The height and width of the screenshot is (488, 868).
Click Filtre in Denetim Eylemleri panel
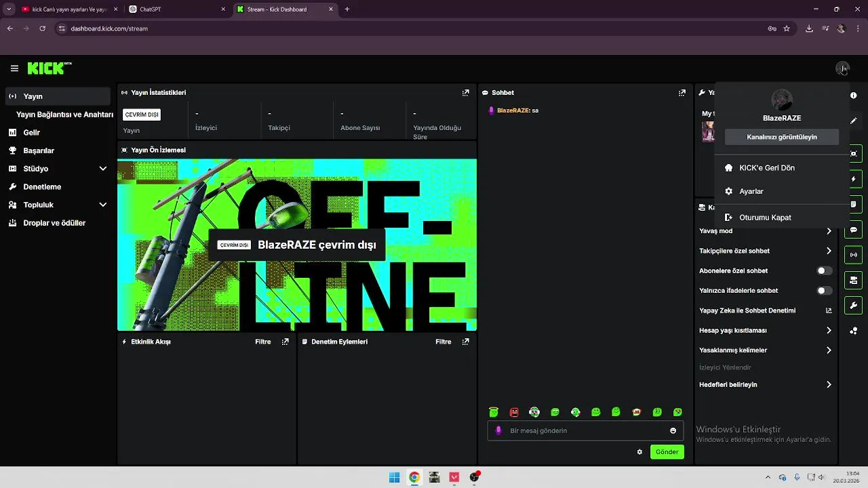[443, 342]
